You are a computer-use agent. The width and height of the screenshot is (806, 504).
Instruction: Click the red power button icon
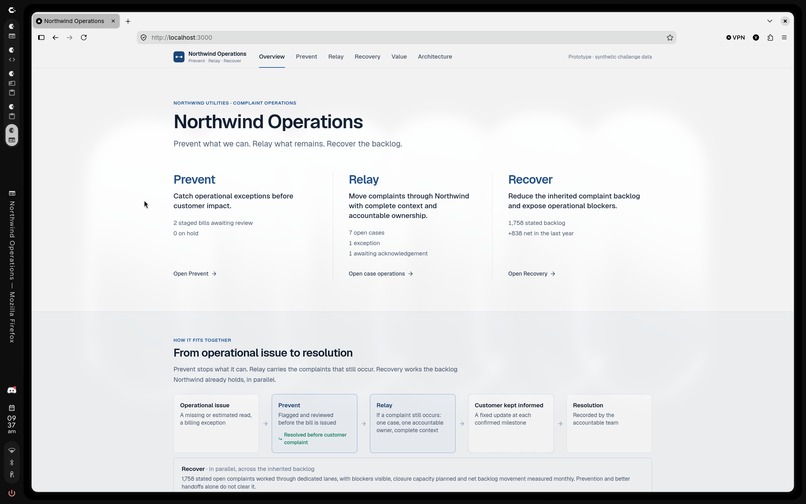(12, 493)
